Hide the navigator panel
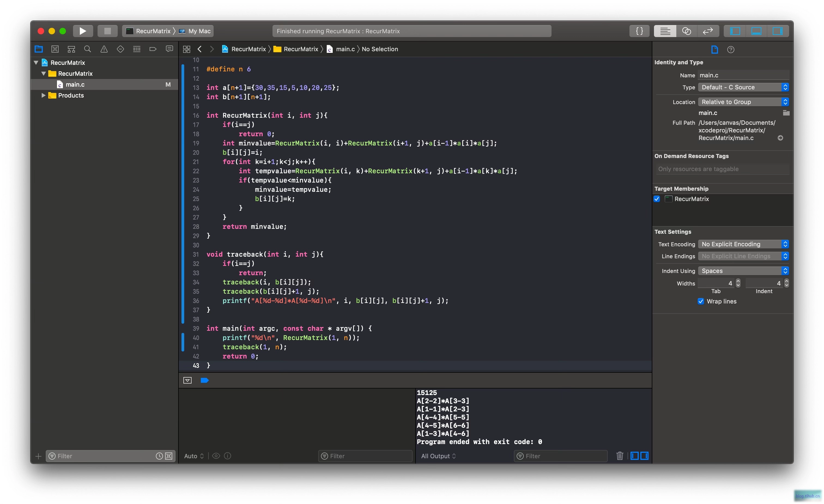Screen dimensions: 824x504 (735, 31)
